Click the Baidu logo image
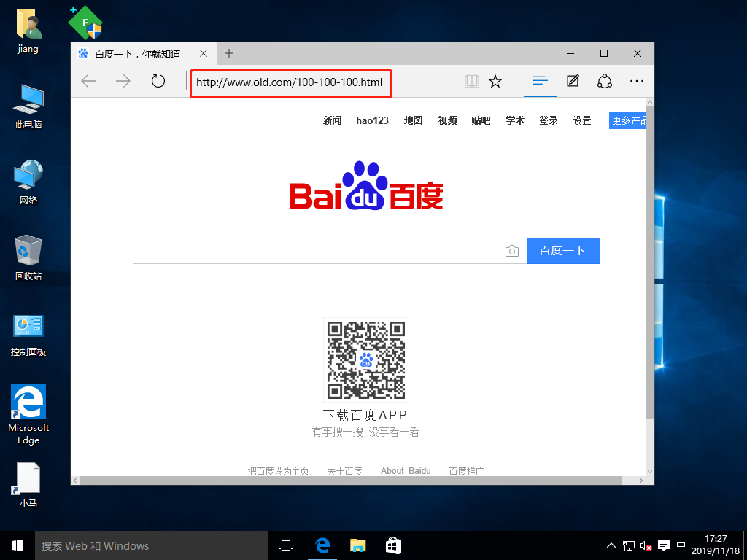The height and width of the screenshot is (560, 747). pyautogui.click(x=366, y=186)
